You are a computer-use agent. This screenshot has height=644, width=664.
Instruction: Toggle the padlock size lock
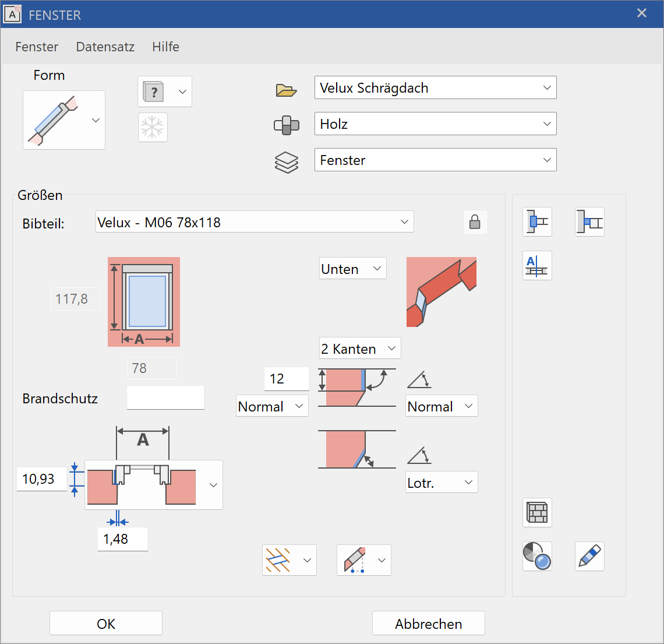point(475,222)
